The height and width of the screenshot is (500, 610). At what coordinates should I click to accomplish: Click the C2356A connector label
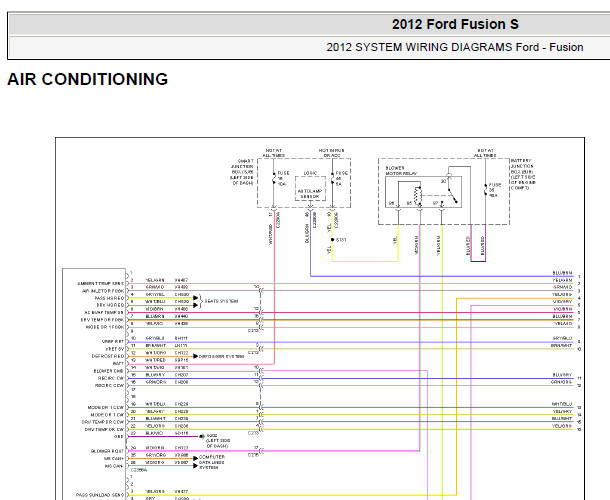coord(139,470)
